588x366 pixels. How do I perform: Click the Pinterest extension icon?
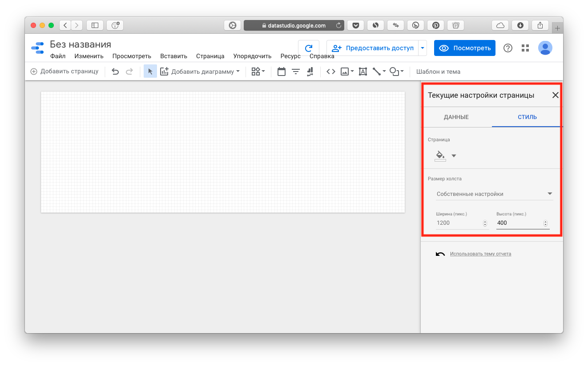(x=436, y=25)
